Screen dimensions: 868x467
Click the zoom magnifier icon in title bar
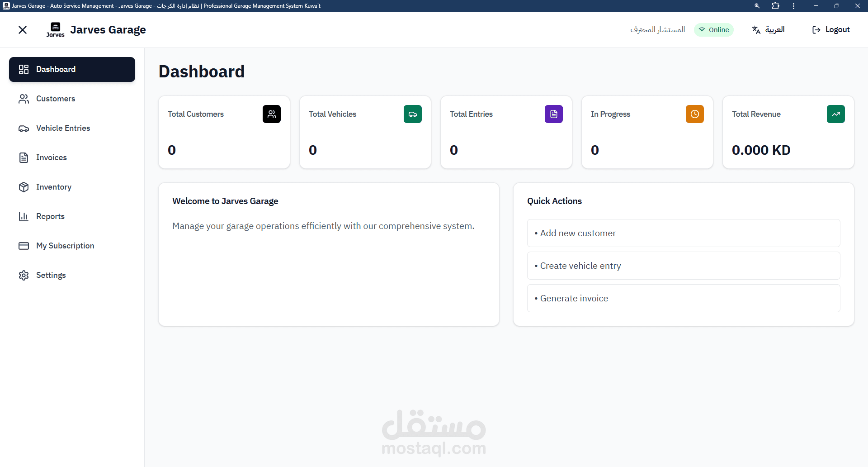coord(757,6)
